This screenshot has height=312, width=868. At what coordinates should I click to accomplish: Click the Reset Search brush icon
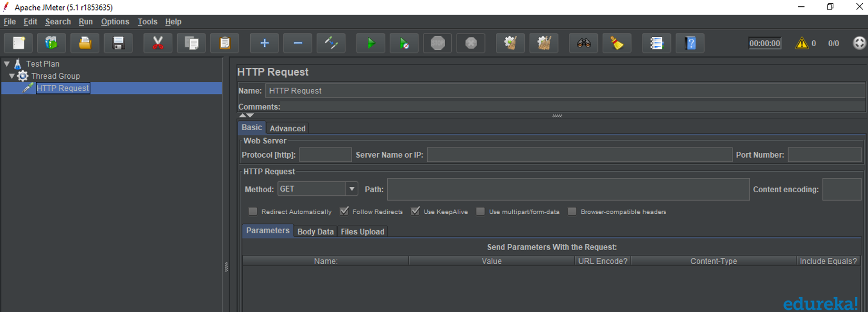617,43
